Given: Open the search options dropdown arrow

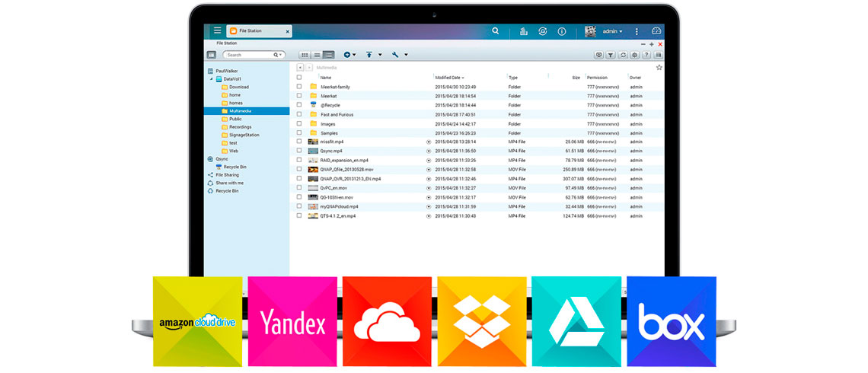Looking at the screenshot, I should [279, 55].
